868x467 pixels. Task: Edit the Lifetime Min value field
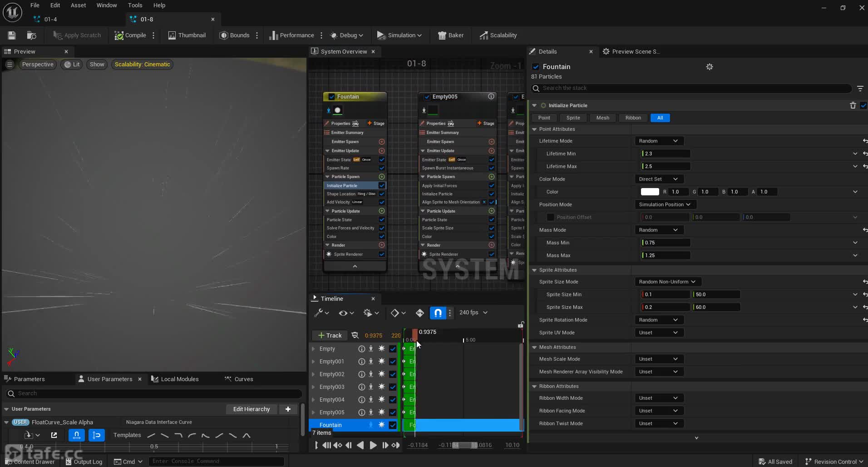click(x=666, y=154)
